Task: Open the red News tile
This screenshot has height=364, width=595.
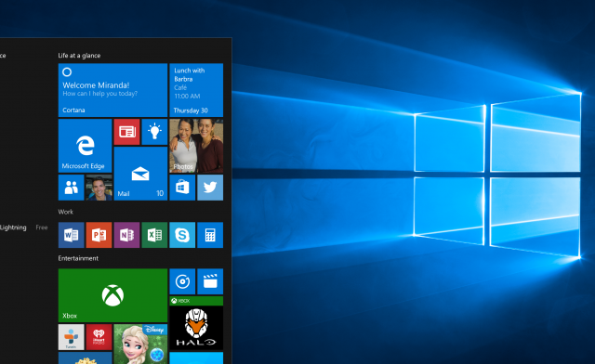Action: point(126,132)
